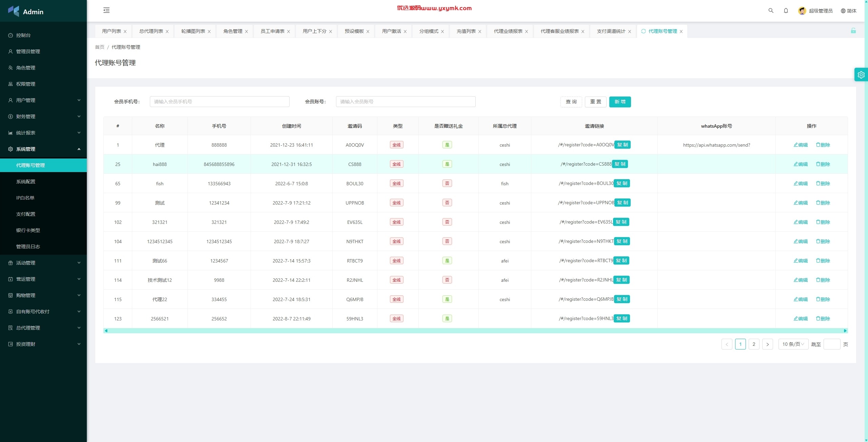Click the 新增 button
This screenshot has height=442, width=868.
point(620,102)
